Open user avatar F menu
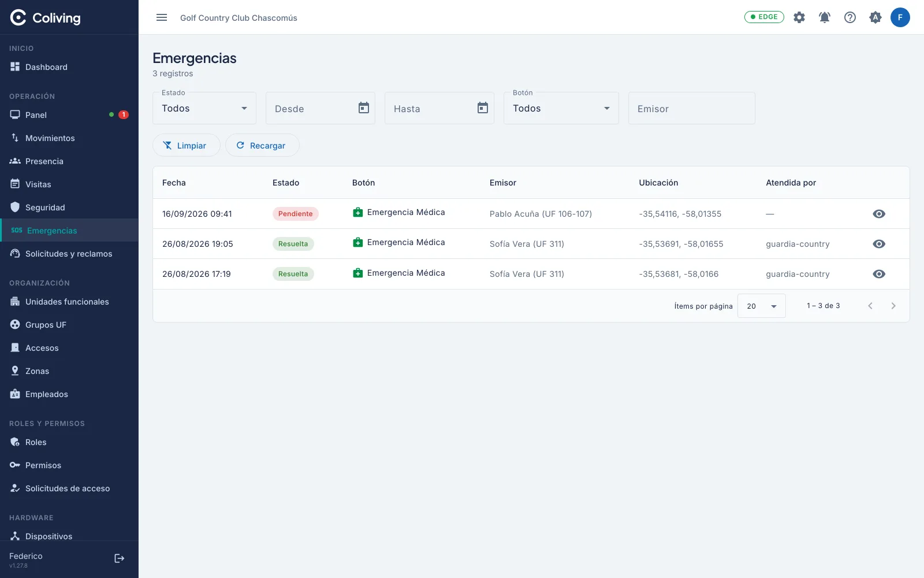The height and width of the screenshot is (578, 924). [900, 17]
